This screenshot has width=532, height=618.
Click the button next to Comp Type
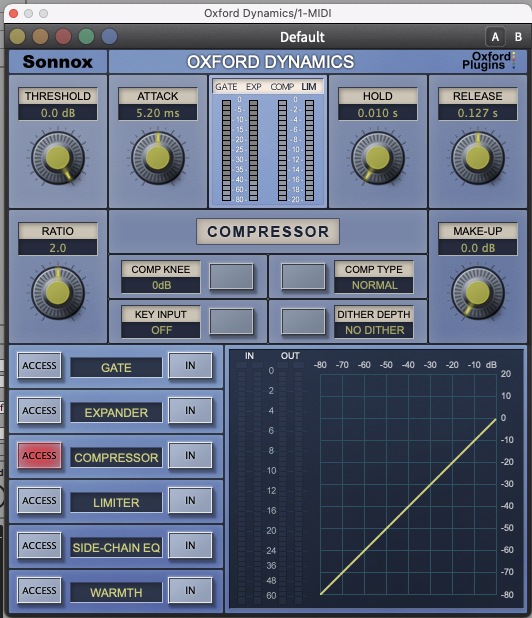pyautogui.click(x=303, y=277)
